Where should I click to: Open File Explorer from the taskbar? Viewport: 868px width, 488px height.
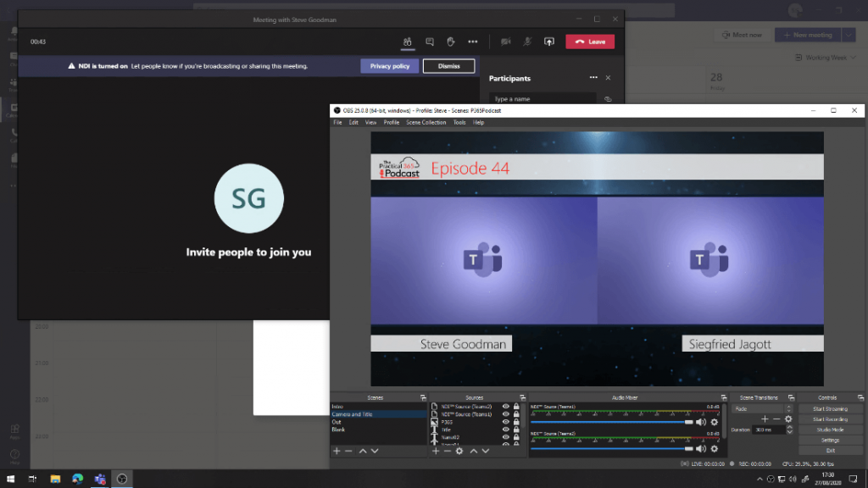click(55, 479)
